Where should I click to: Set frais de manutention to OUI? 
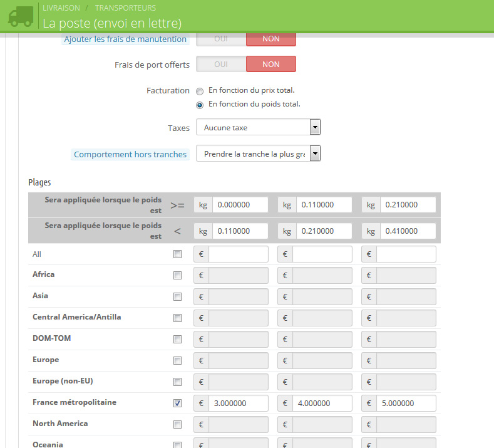[x=221, y=39]
